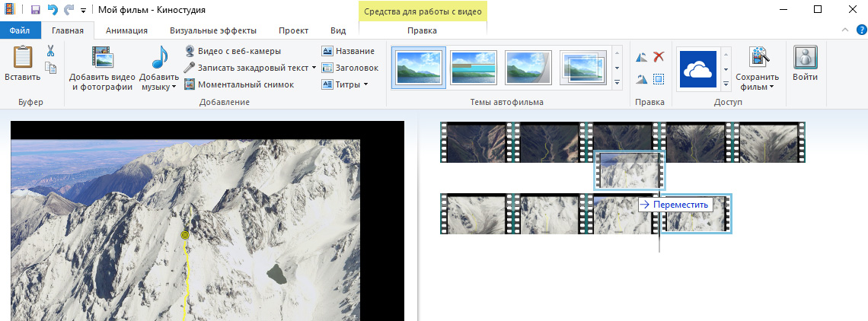Switch to the Анимация tab
The image size is (868, 321).
(x=126, y=30)
